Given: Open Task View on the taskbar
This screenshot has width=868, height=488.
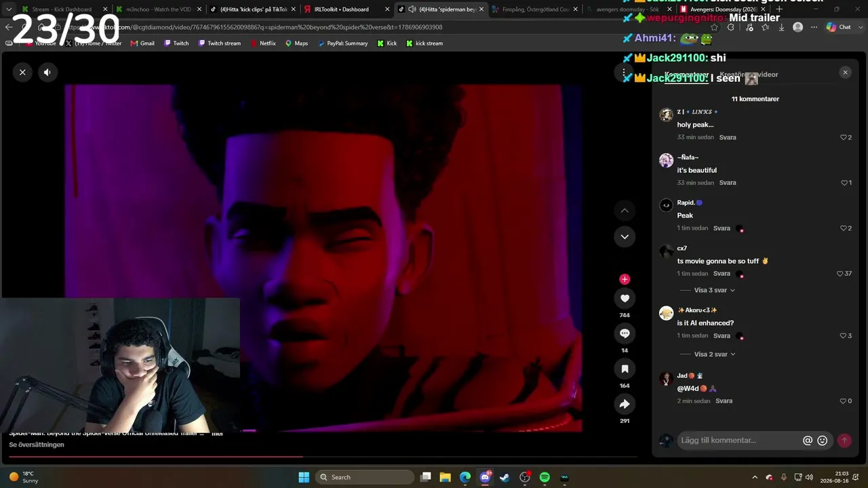Looking at the screenshot, I should [426, 477].
